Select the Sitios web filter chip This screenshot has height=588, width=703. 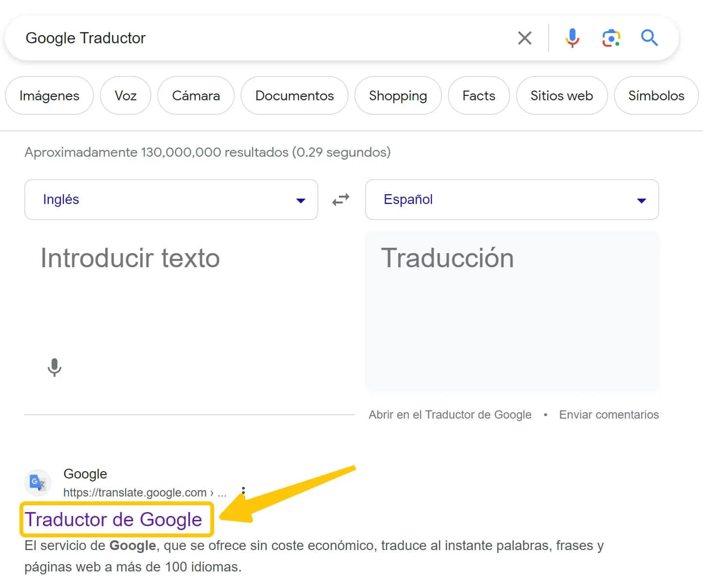pyautogui.click(x=562, y=95)
